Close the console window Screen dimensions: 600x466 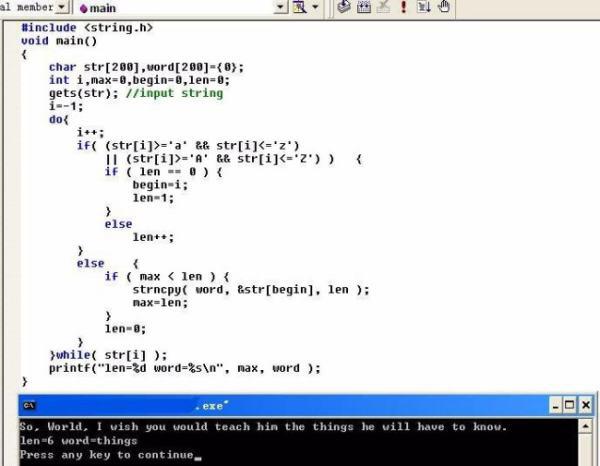click(x=585, y=405)
